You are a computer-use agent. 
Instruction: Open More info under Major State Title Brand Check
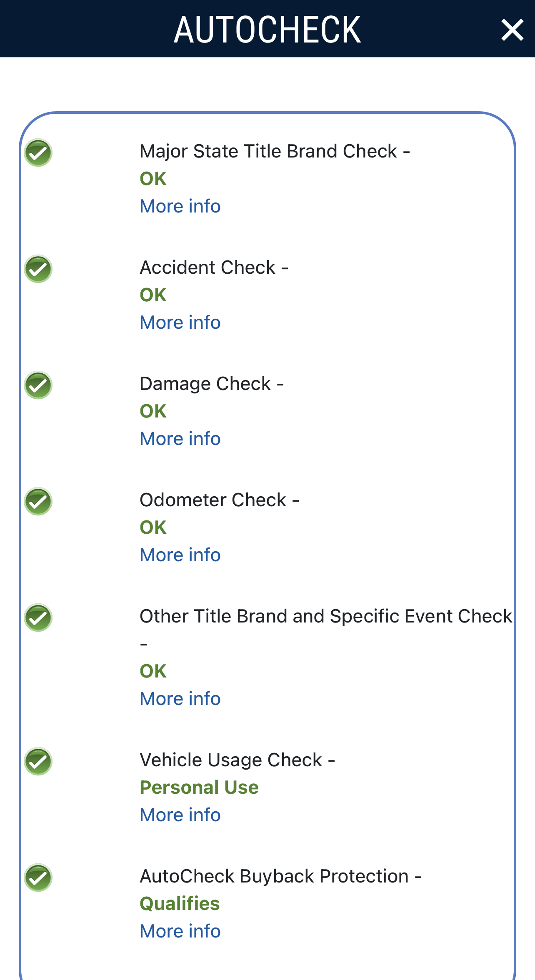click(180, 206)
